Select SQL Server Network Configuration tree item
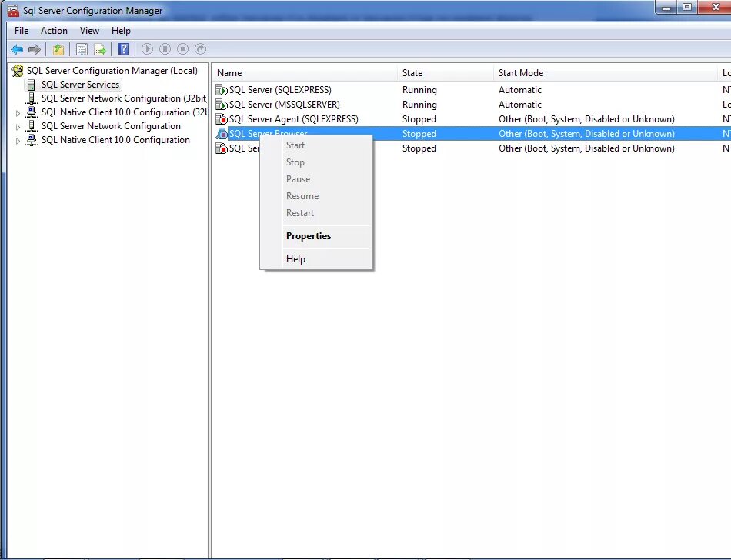This screenshot has height=560, width=731. click(x=111, y=126)
